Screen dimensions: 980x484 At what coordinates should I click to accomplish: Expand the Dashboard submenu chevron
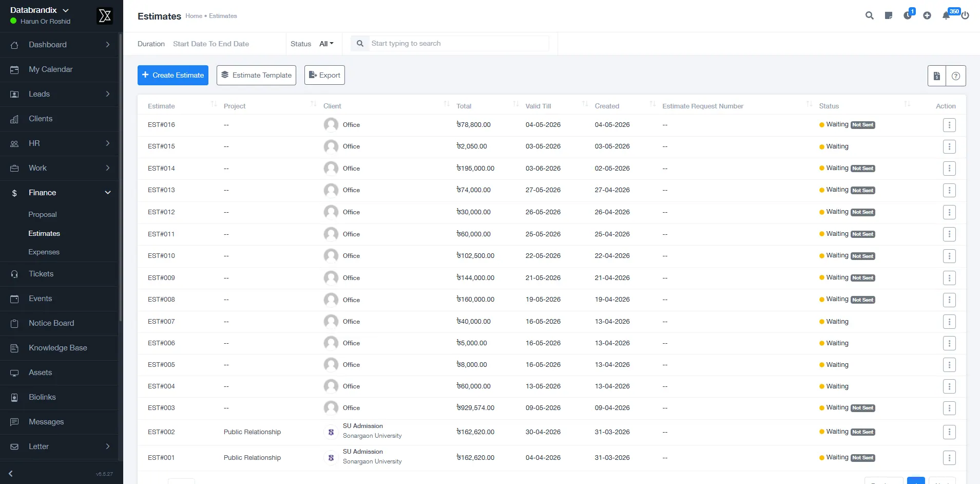tap(108, 45)
